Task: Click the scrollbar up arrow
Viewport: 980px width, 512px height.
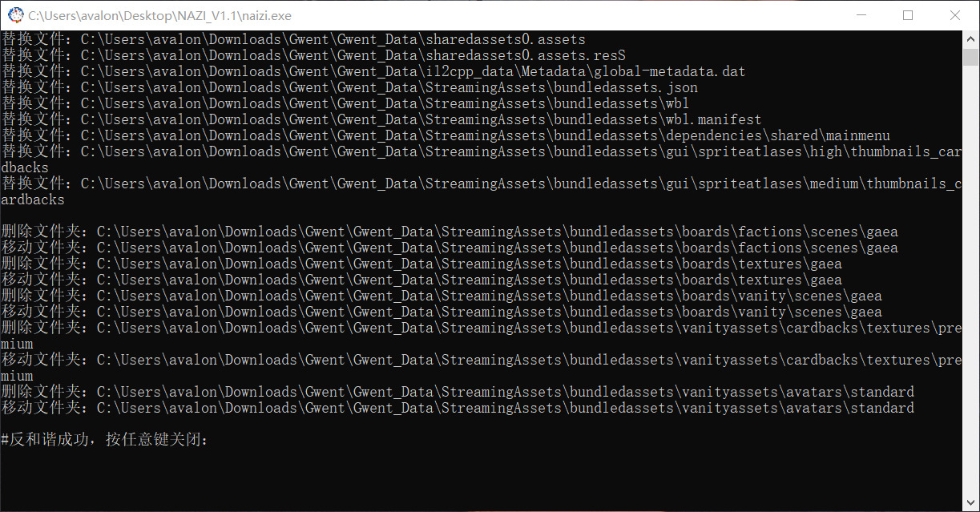Action: point(970,39)
